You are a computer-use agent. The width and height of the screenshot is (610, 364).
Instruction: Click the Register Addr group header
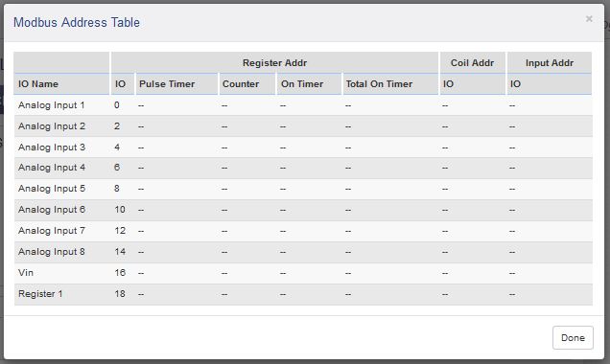pyautogui.click(x=274, y=62)
